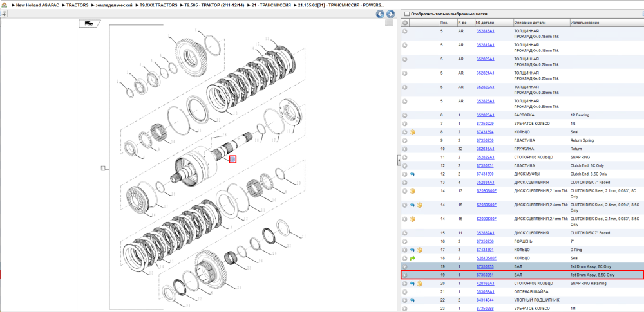Image resolution: width=644 pixels, height=312 pixels.
Task: Open 'New Holland AG APAC' breadcrumb
Action: 38,5
